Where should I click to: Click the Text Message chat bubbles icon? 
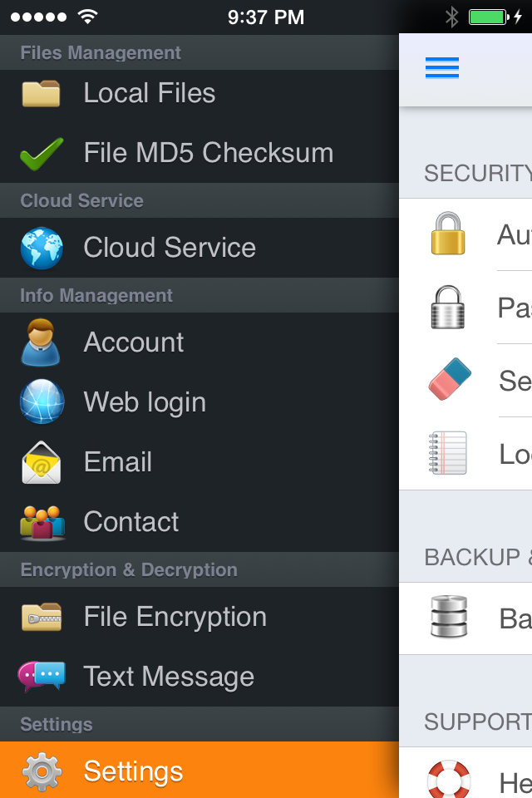click(x=41, y=677)
